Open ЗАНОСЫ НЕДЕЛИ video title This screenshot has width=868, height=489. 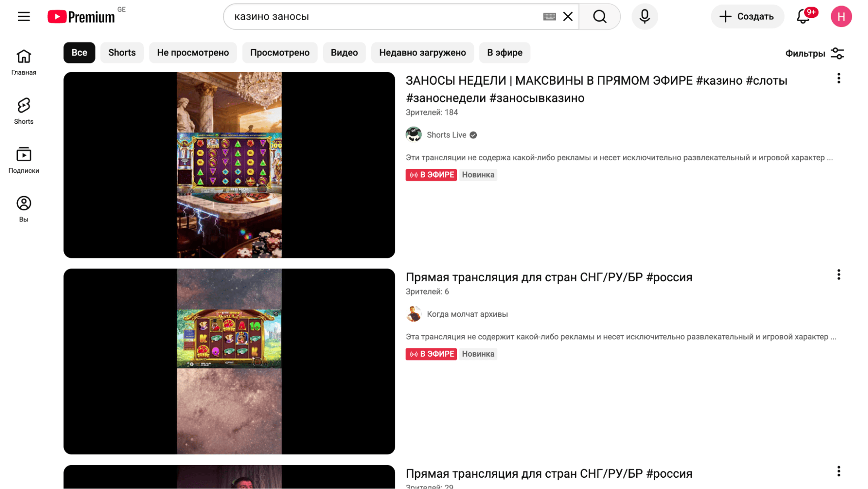click(596, 89)
